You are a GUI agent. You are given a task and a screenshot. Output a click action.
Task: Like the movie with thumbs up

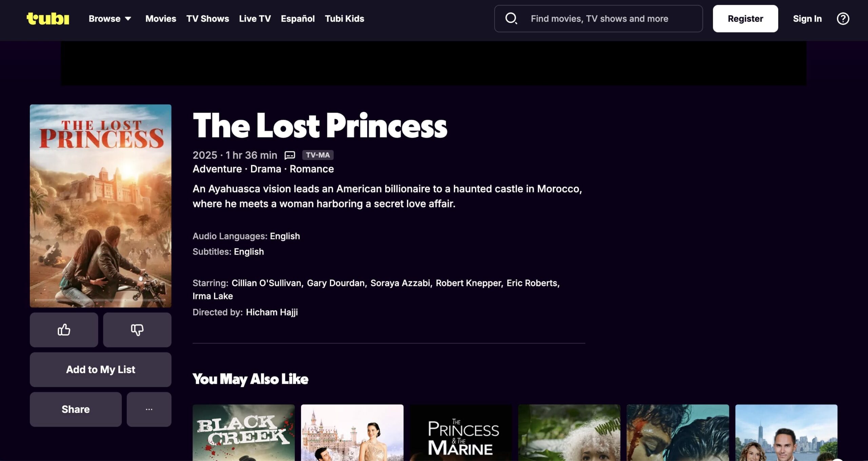pos(64,330)
